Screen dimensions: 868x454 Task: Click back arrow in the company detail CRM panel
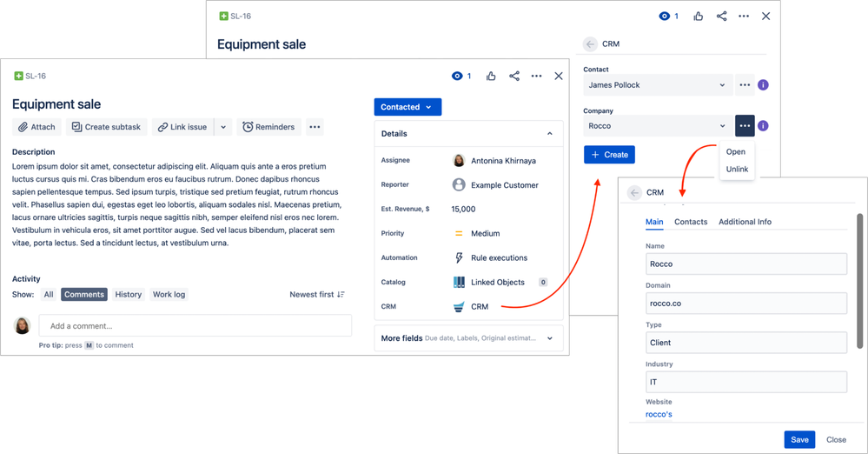coord(634,192)
